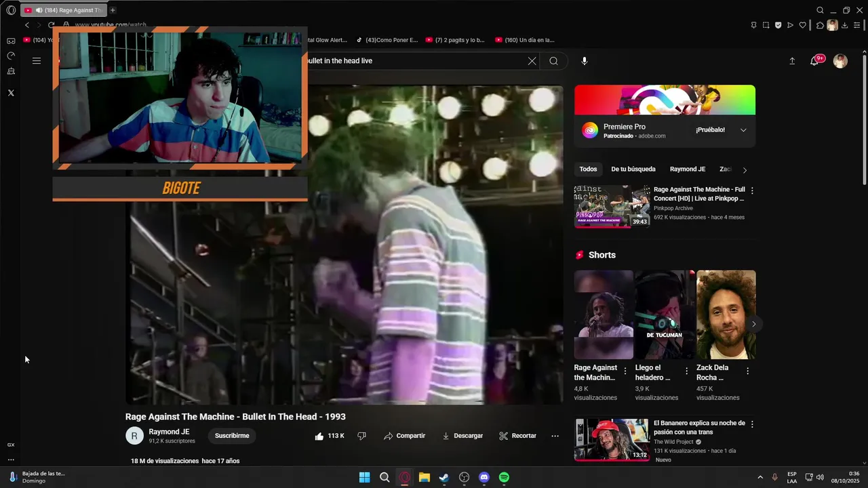This screenshot has height=488, width=868.
Task: Dislike the video with thumbs down
Action: [x=361, y=436]
